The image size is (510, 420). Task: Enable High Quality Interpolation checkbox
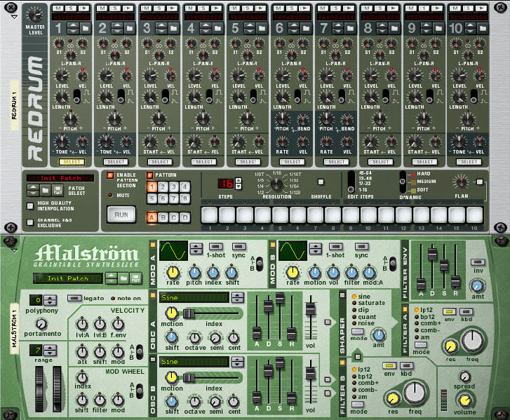(x=30, y=205)
